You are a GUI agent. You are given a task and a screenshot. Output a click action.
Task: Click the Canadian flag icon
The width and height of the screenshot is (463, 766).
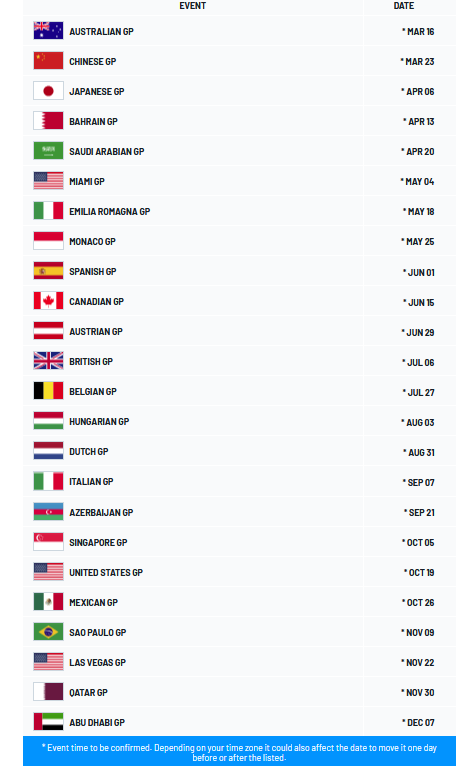(x=48, y=301)
